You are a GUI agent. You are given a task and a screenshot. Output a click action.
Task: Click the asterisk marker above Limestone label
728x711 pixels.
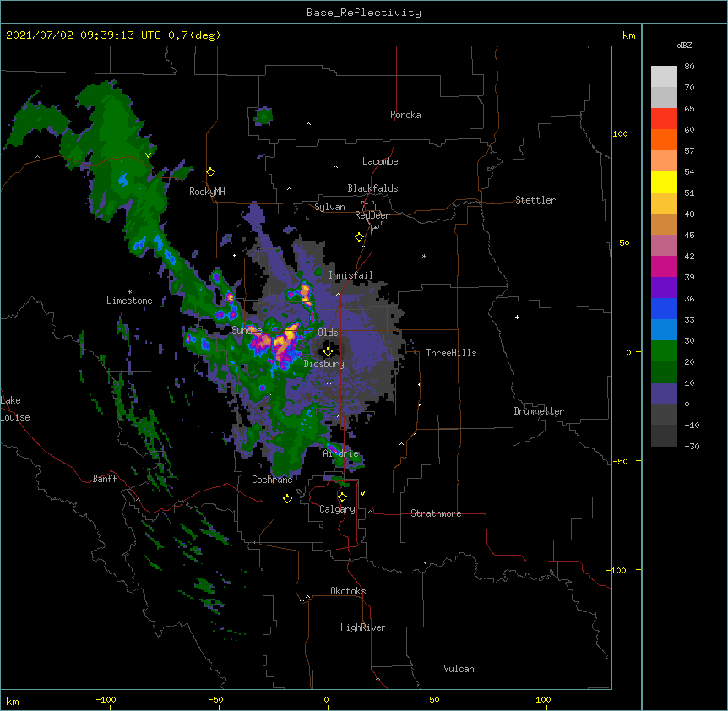pyautogui.click(x=129, y=292)
